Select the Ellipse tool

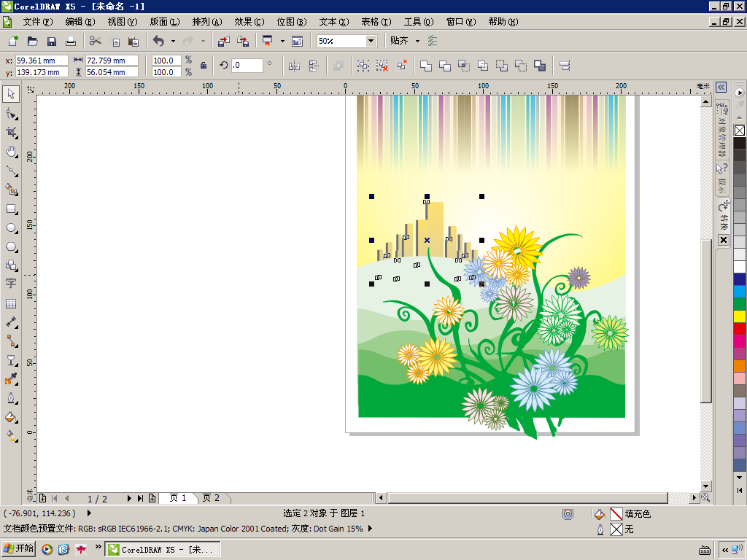[11, 227]
